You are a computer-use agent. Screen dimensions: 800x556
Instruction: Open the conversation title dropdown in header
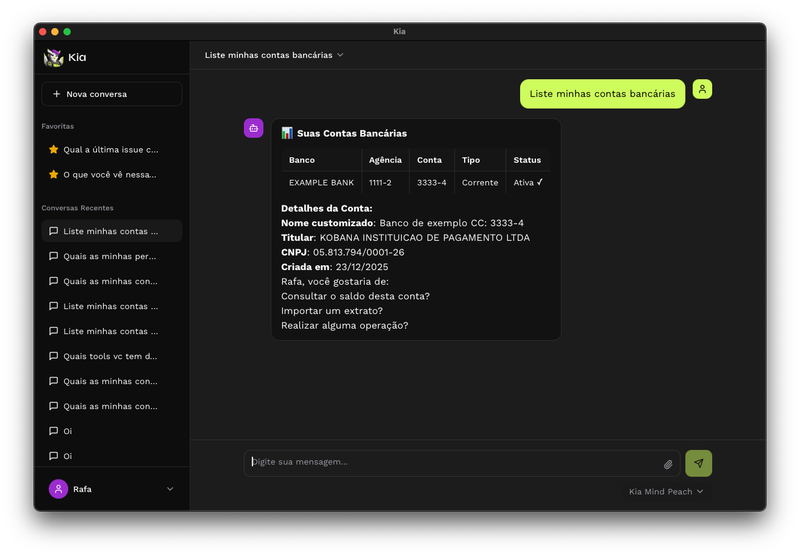click(x=274, y=55)
